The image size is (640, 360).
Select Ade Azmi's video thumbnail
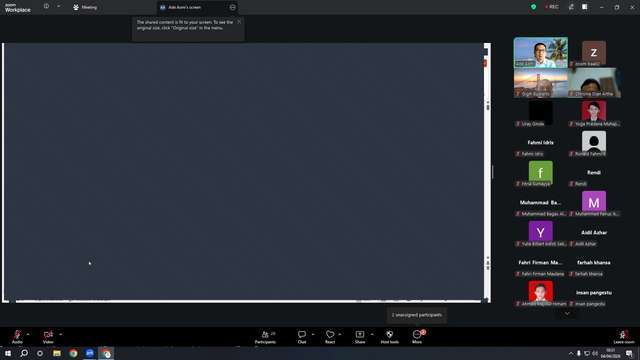coord(540,53)
